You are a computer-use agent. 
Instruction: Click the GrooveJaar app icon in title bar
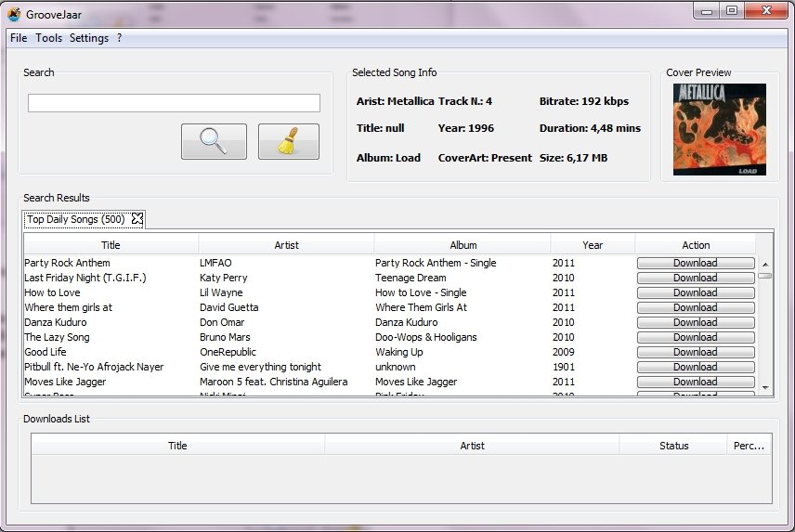pos(14,14)
